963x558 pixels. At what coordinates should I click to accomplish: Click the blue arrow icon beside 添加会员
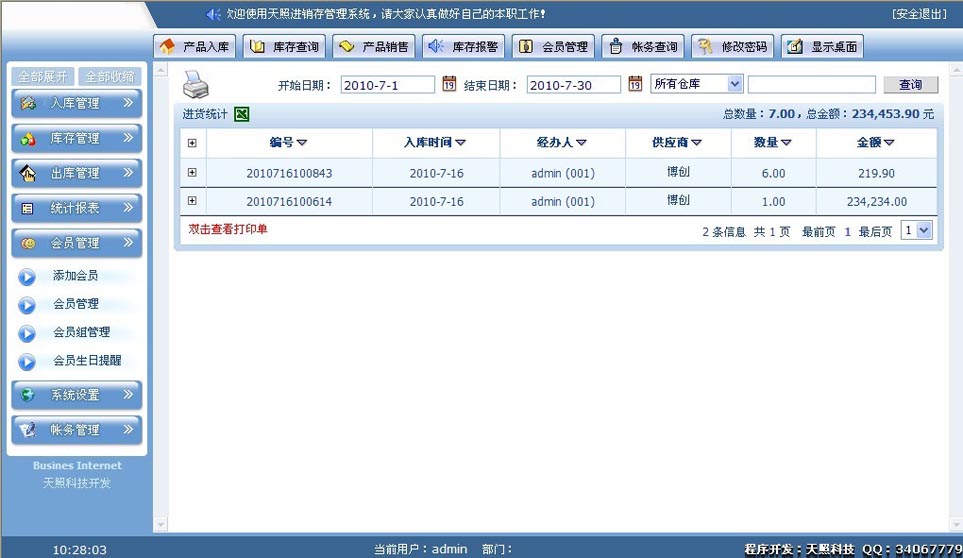[x=26, y=277]
